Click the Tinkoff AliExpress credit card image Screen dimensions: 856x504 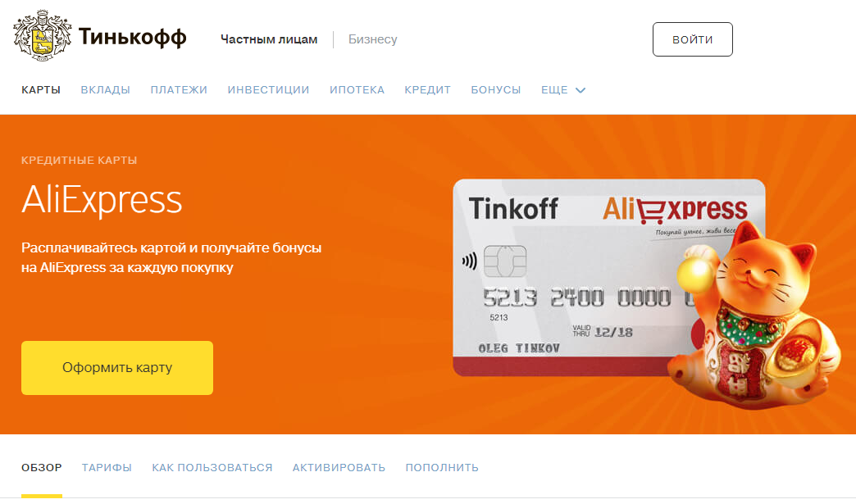click(x=567, y=278)
